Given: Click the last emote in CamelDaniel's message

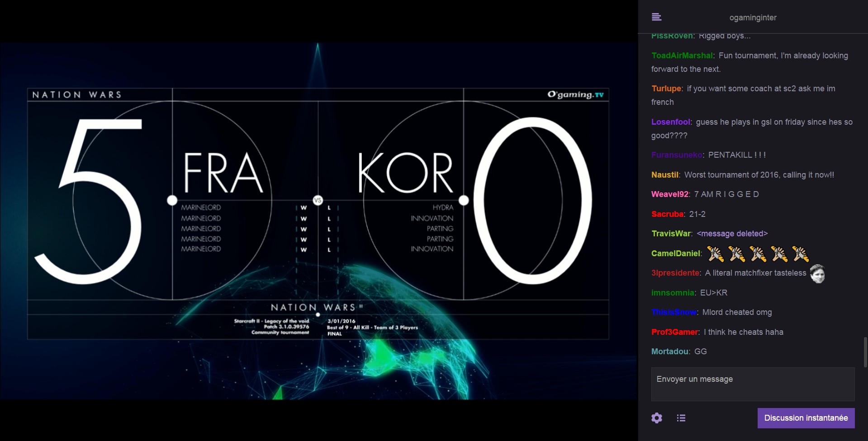Looking at the screenshot, I should coord(800,254).
